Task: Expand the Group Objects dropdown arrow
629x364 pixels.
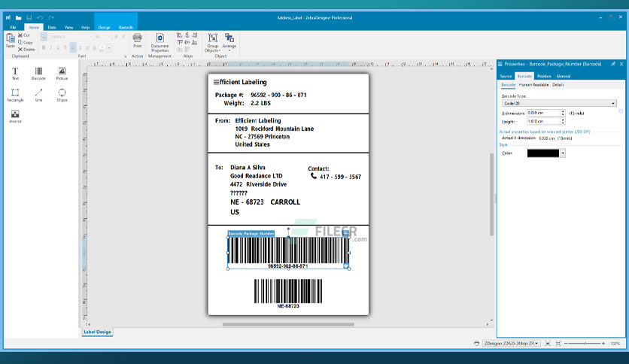Action: (x=220, y=51)
